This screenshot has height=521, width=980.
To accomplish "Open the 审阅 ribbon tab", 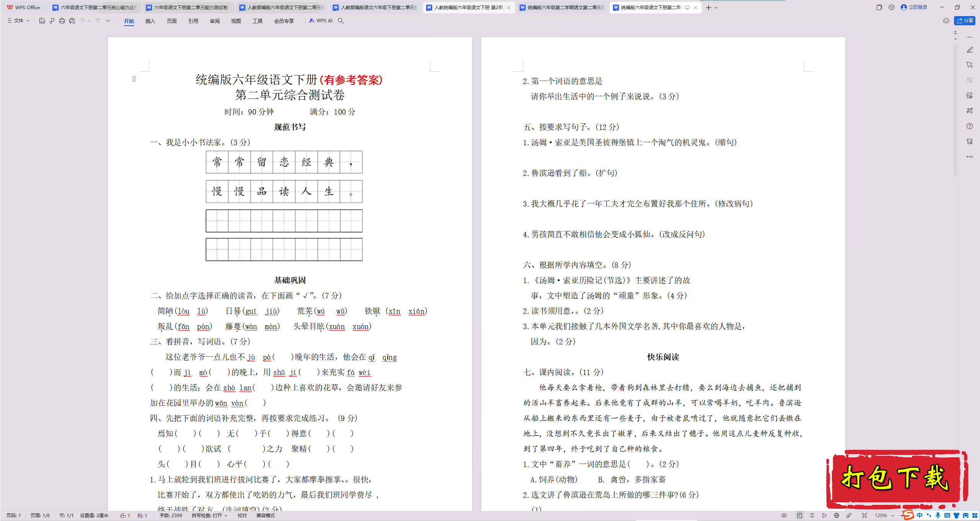I will click(x=215, y=21).
